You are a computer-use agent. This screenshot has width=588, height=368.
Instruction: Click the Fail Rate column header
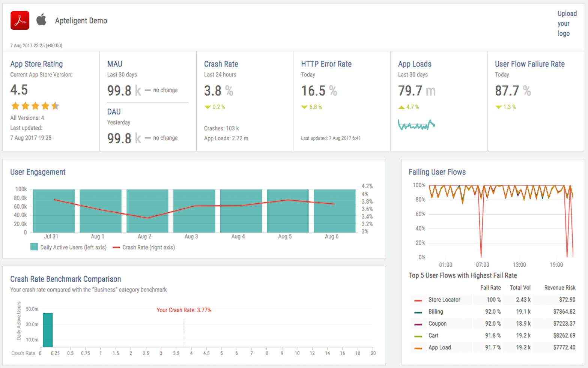[490, 288]
